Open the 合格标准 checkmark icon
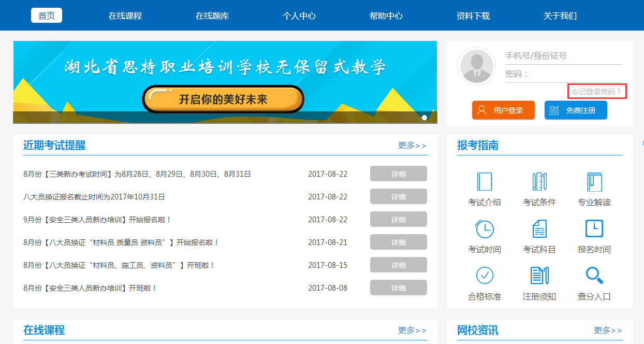 pyautogui.click(x=485, y=276)
